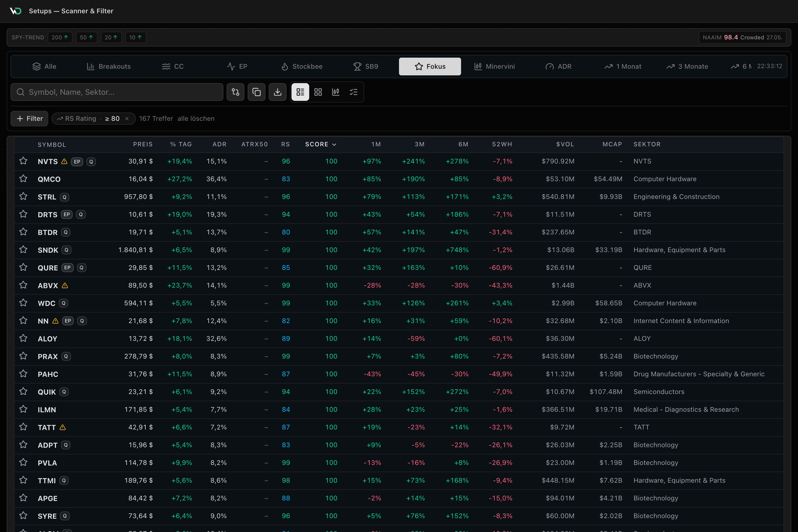
Task: Click the Q badge on QUIK row
Action: [64, 392]
